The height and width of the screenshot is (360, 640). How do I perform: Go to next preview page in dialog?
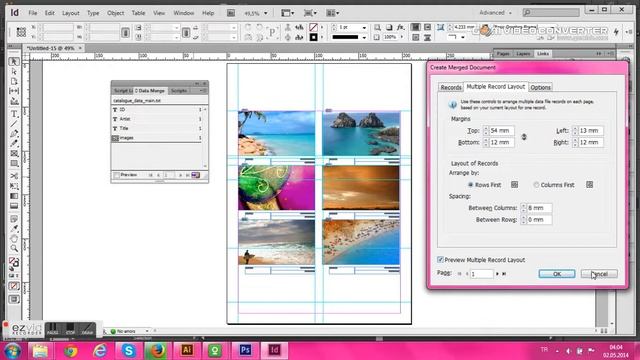(497, 274)
